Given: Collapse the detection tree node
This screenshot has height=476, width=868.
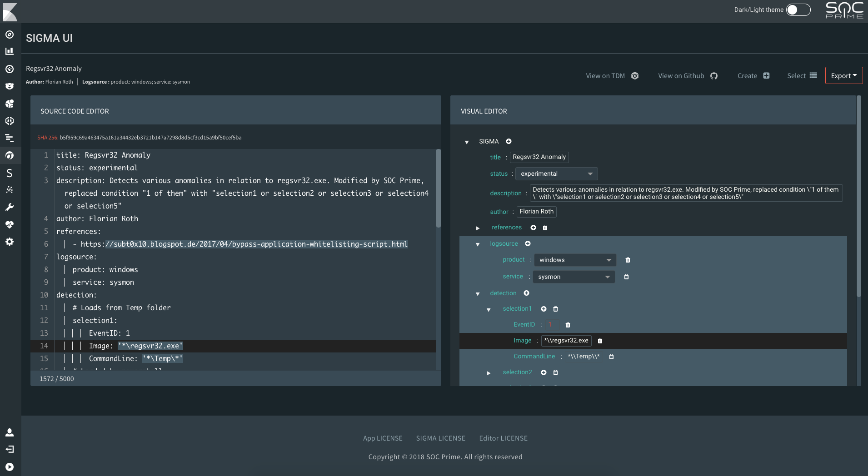Looking at the screenshot, I should point(478,294).
